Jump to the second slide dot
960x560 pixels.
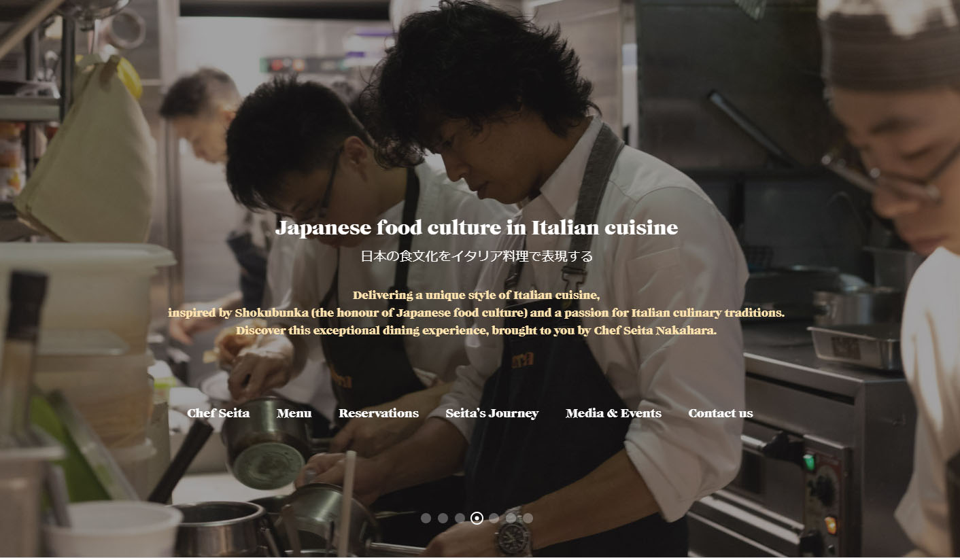pyautogui.click(x=443, y=519)
